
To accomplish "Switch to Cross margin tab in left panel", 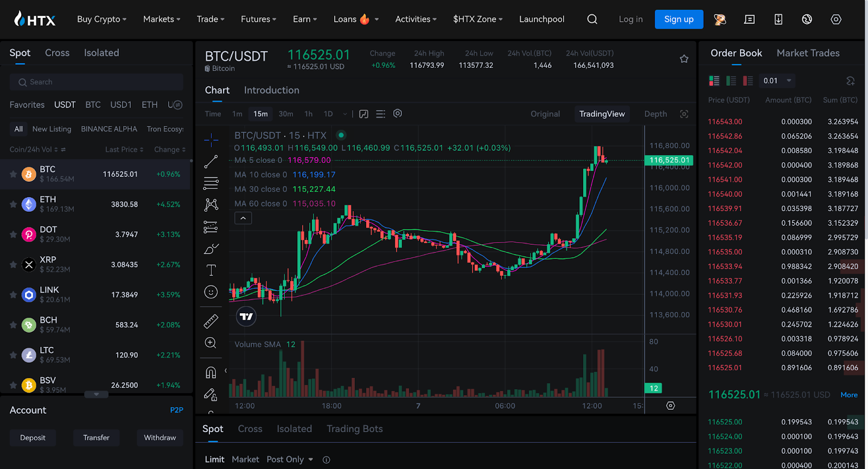I will [x=57, y=53].
